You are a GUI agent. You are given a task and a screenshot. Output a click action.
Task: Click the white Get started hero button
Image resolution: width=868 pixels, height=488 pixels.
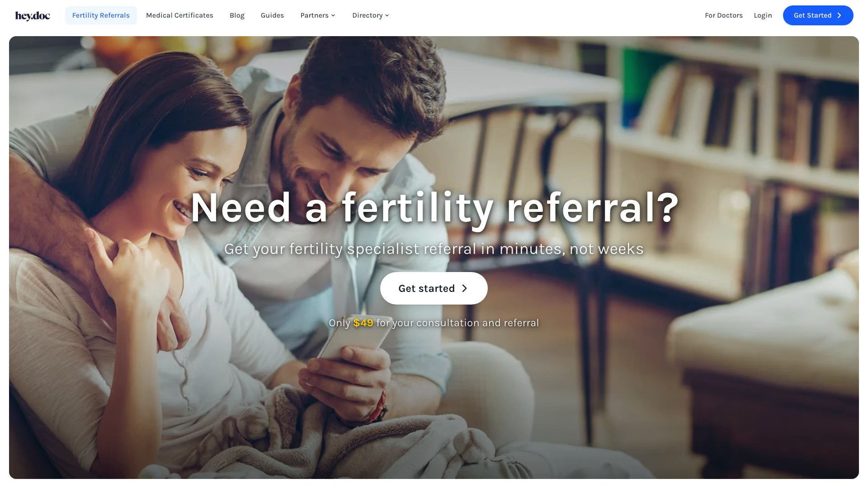click(434, 288)
